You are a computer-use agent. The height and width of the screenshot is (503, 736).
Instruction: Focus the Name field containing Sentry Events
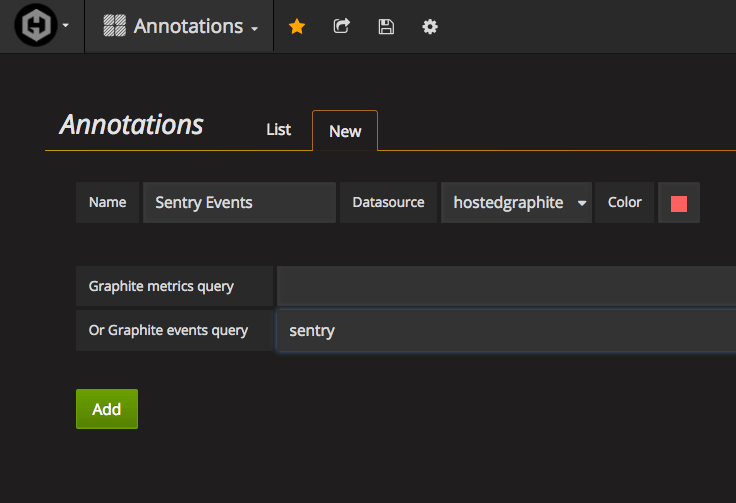[x=239, y=202]
